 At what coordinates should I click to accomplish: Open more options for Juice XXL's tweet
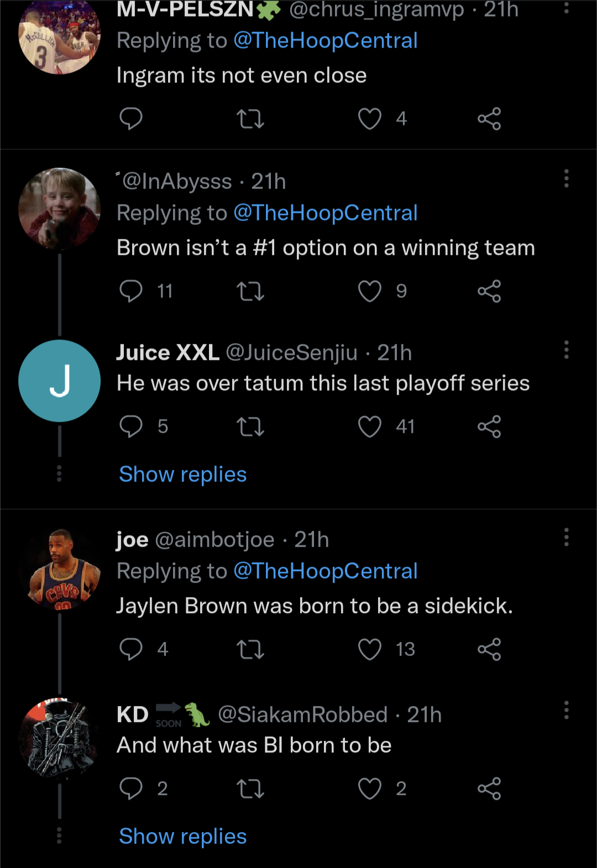click(x=566, y=350)
